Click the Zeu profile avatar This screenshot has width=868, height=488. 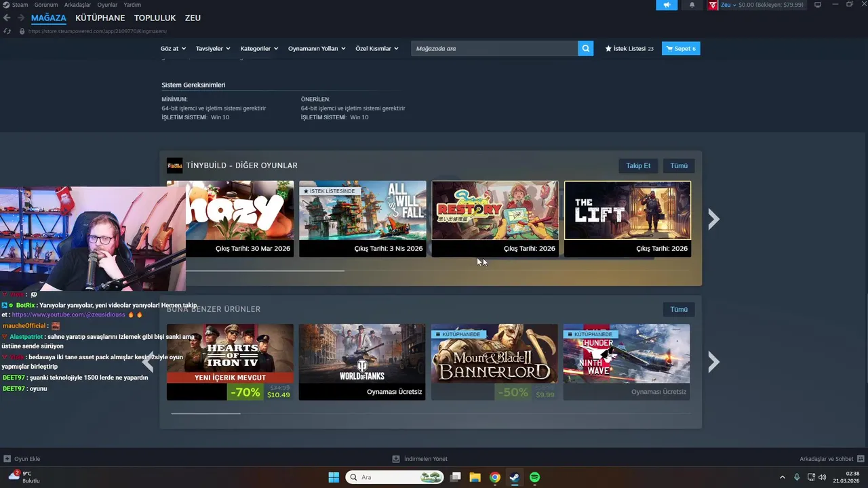click(713, 5)
